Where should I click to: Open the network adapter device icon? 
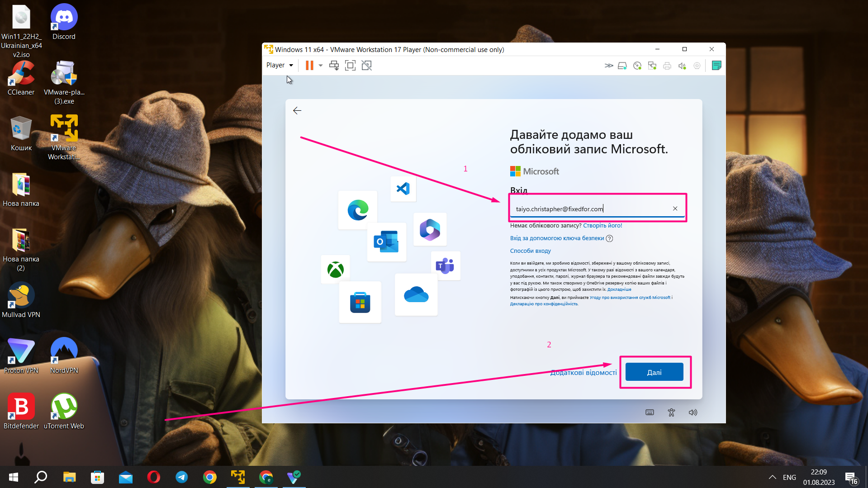tap(652, 66)
